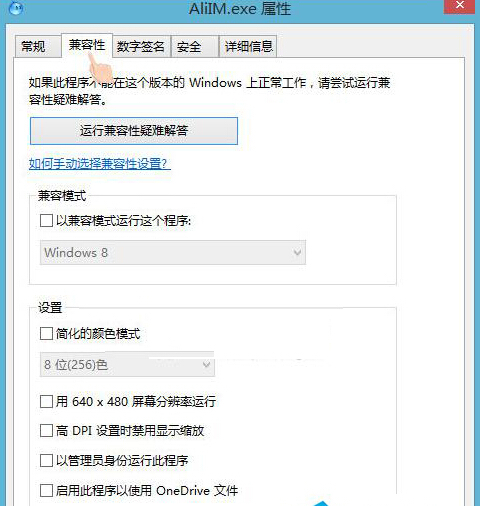Check the 简化的颜色模式 option
480x506 pixels.
click(x=46, y=333)
